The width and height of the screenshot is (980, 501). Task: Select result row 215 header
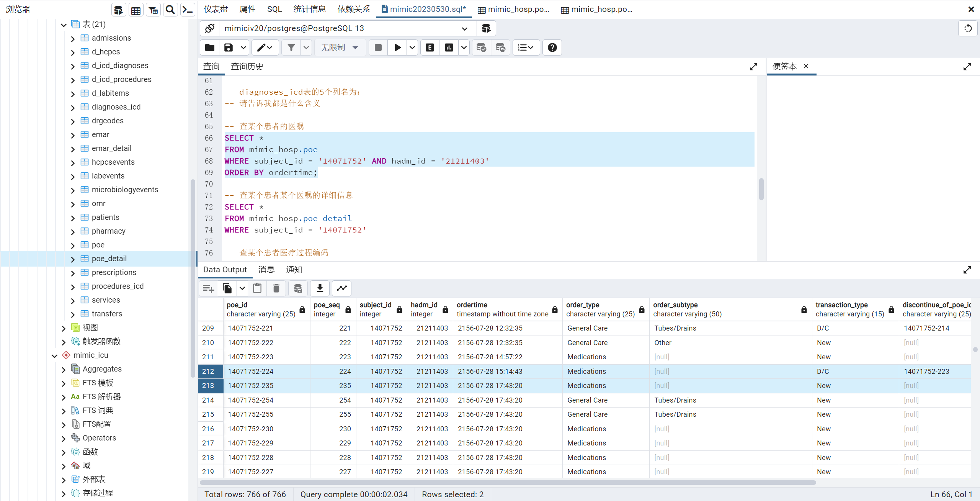(208, 414)
